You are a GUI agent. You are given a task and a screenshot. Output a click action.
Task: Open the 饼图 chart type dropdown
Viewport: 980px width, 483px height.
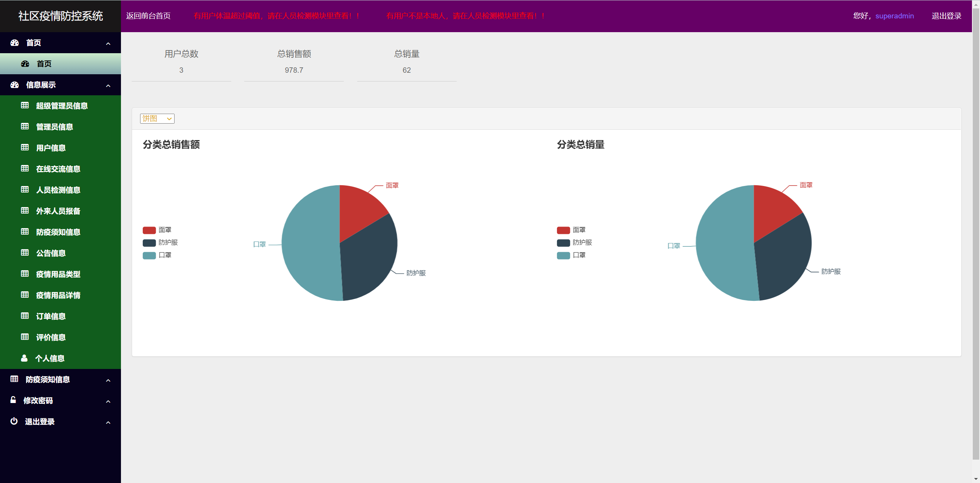tap(157, 118)
